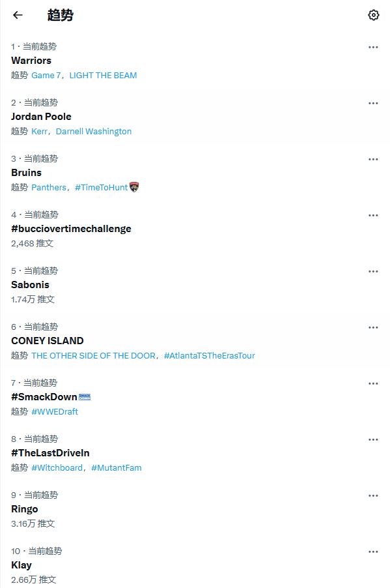Open more options for CONEY ISLAND trend

coord(373,327)
